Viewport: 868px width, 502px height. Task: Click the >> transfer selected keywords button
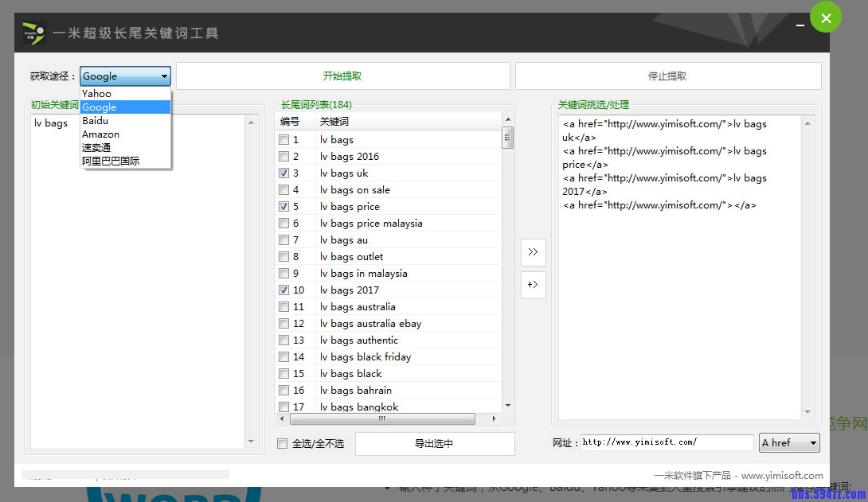pos(533,251)
